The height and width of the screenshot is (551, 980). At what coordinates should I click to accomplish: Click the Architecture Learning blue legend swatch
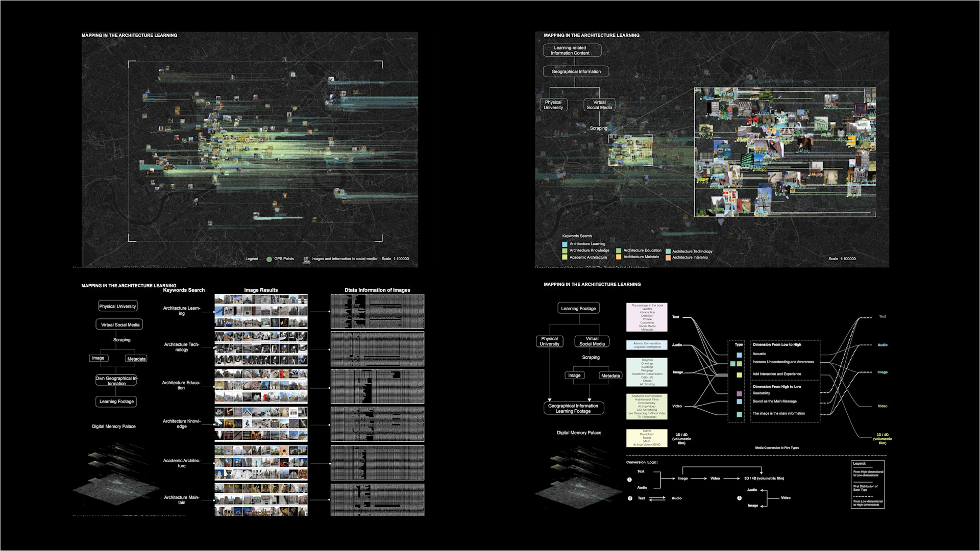click(x=565, y=244)
